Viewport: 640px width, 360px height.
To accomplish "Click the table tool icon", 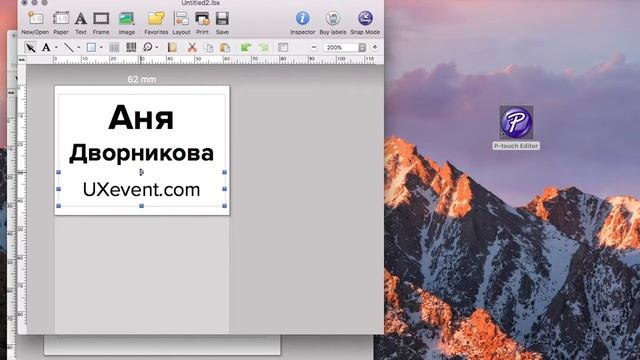I will point(114,47).
